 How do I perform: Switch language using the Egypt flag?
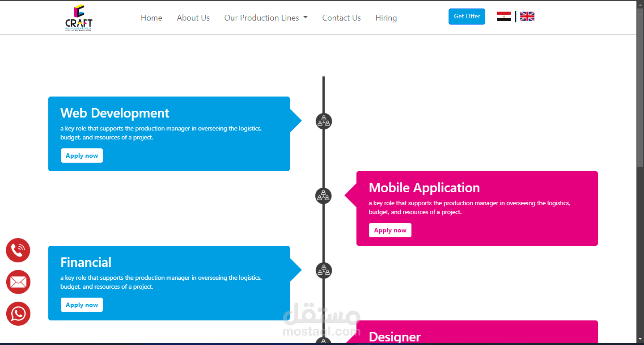coord(504,17)
